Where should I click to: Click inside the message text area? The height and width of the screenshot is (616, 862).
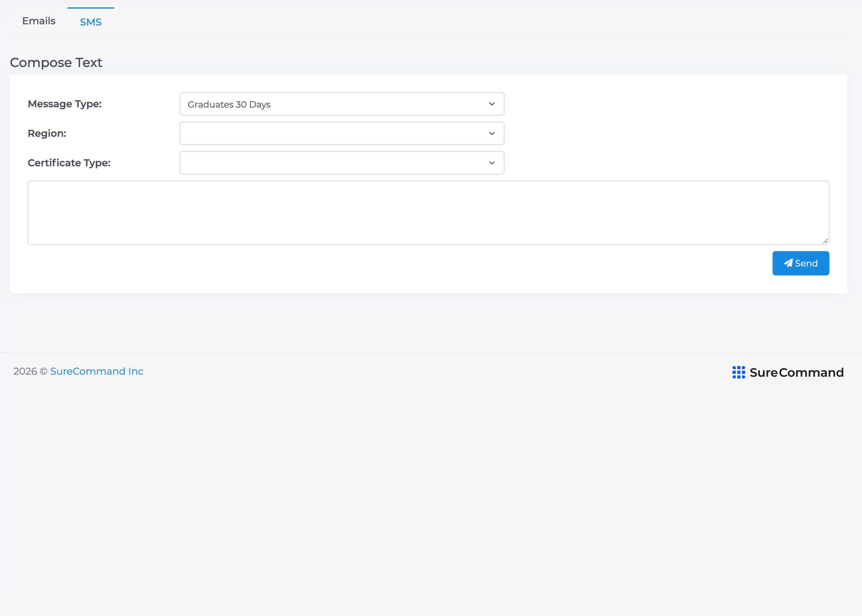(428, 213)
